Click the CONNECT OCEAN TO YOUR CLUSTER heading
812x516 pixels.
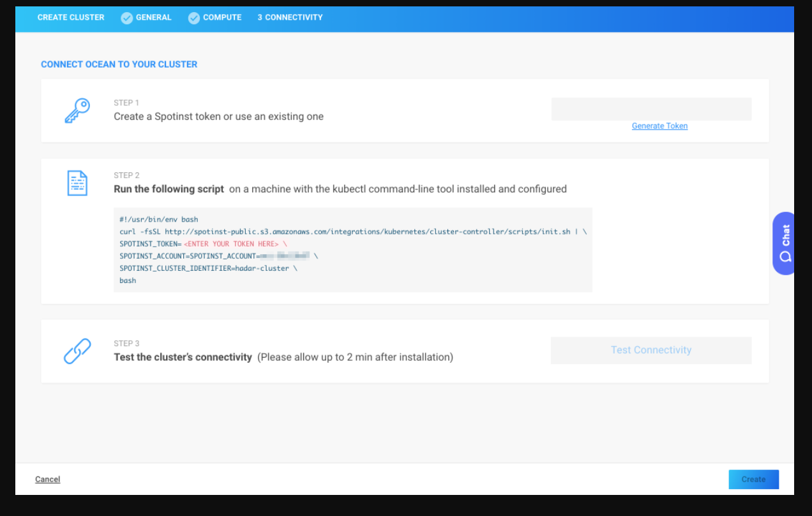pos(119,64)
